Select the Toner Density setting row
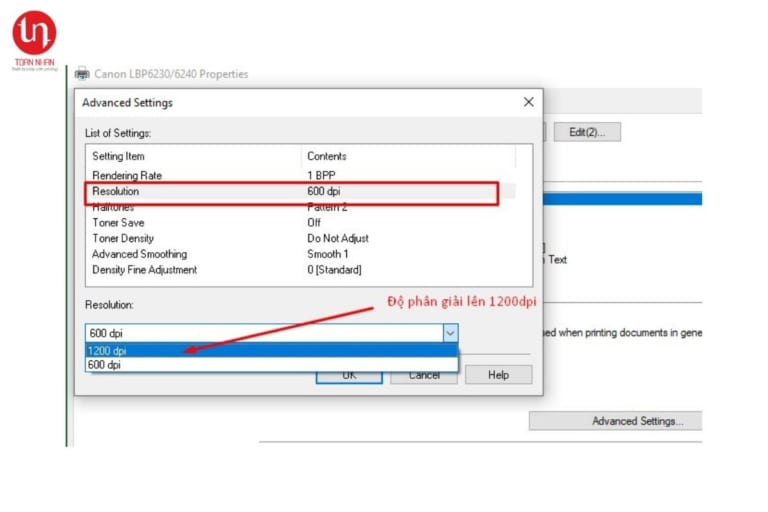Viewport: 768px width, 512px height. coord(300,238)
